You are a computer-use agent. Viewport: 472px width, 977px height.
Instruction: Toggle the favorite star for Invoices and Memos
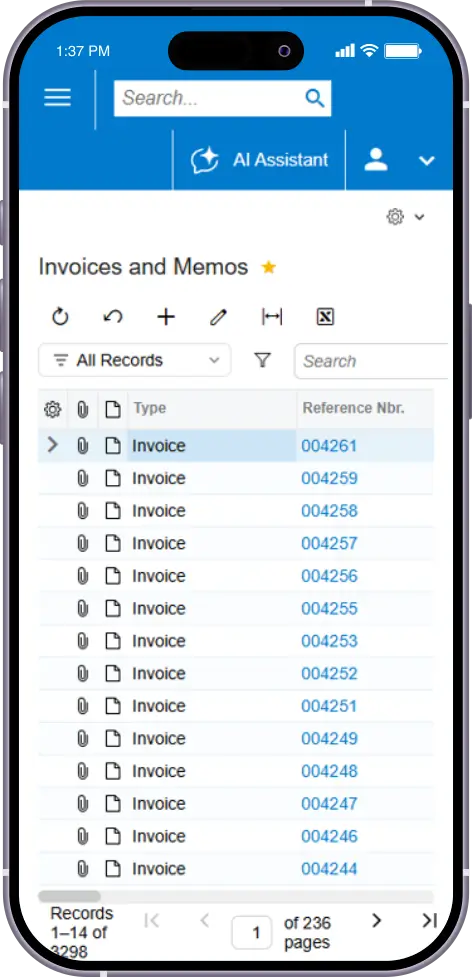point(268,267)
